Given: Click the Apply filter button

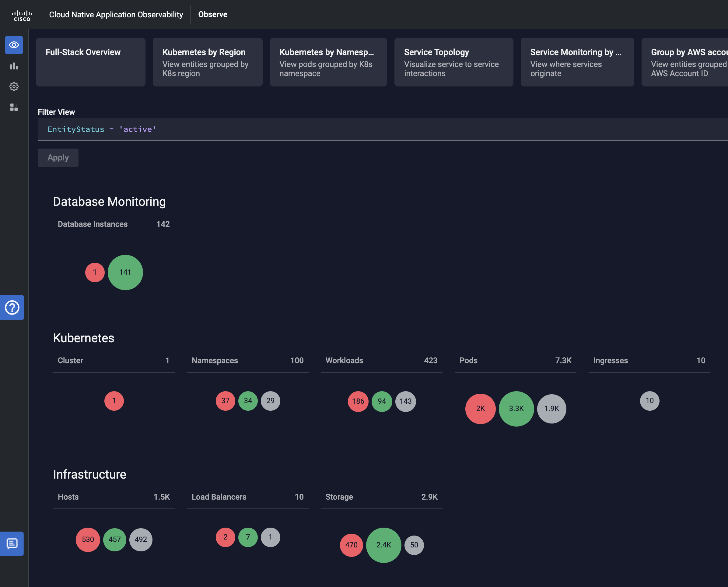Looking at the screenshot, I should tap(58, 158).
